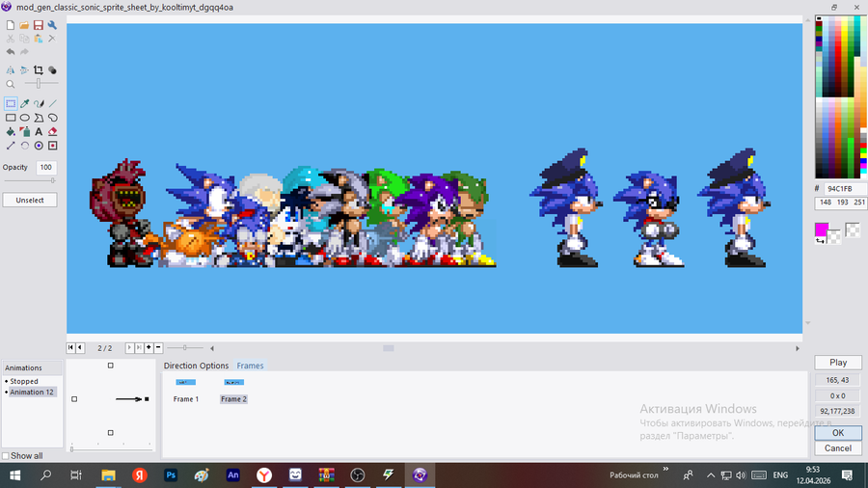Click the Cancel button

click(838, 448)
